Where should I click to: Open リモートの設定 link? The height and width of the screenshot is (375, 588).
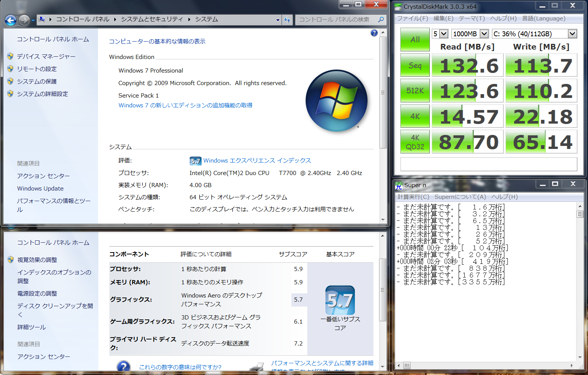coord(37,69)
